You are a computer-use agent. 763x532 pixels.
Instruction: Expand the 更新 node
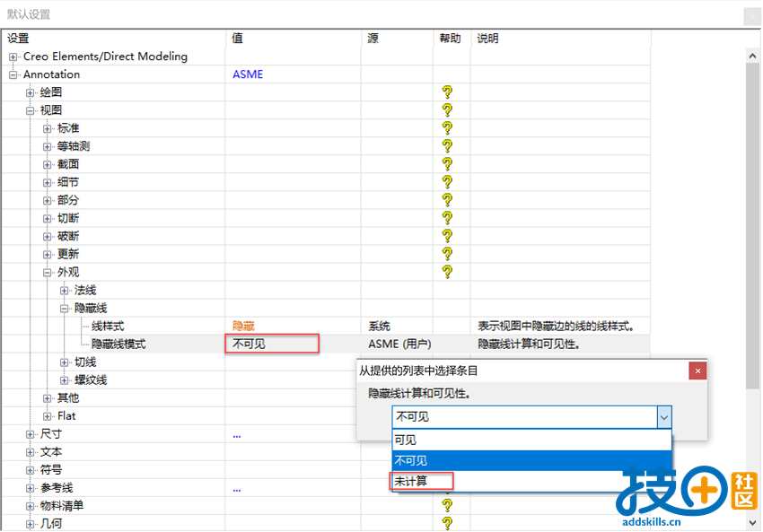pyautogui.click(x=48, y=255)
